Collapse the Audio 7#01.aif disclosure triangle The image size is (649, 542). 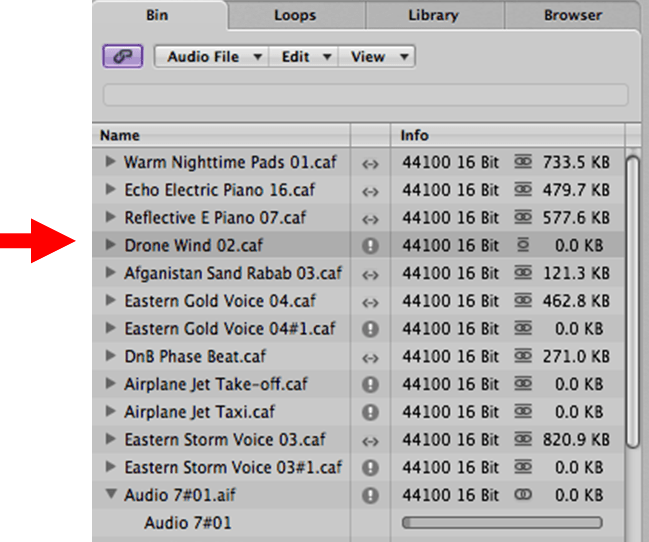(110, 495)
